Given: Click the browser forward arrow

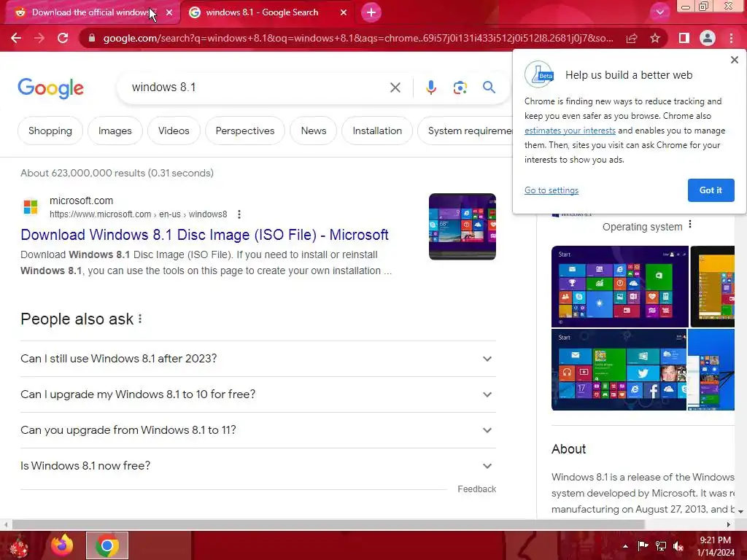Looking at the screenshot, I should [x=39, y=38].
